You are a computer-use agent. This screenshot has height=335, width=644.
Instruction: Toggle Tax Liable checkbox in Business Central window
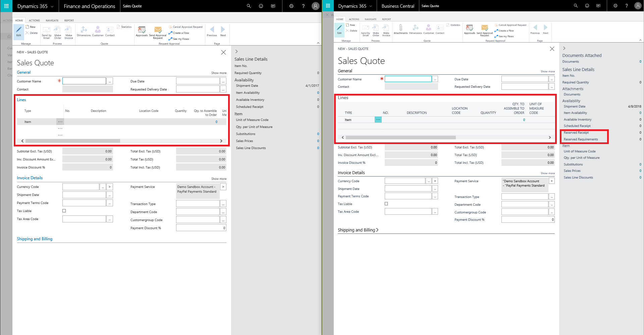[x=386, y=204]
